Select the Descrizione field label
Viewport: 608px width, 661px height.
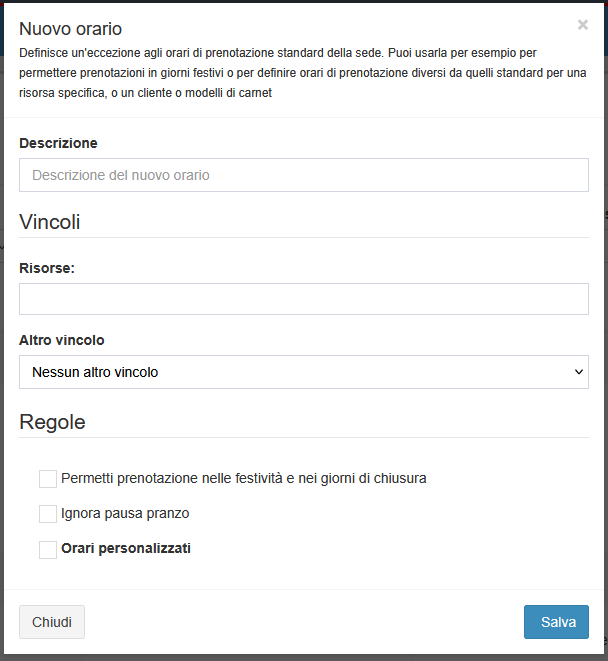pos(58,143)
